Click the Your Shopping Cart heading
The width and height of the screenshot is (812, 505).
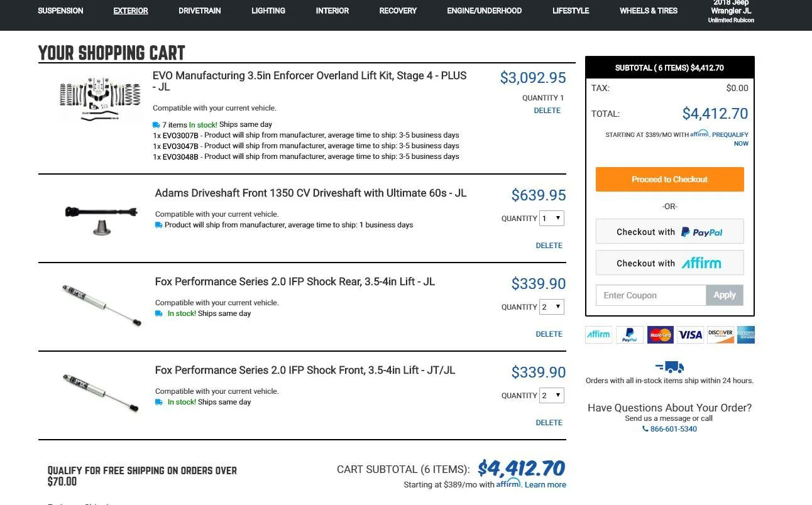[112, 53]
